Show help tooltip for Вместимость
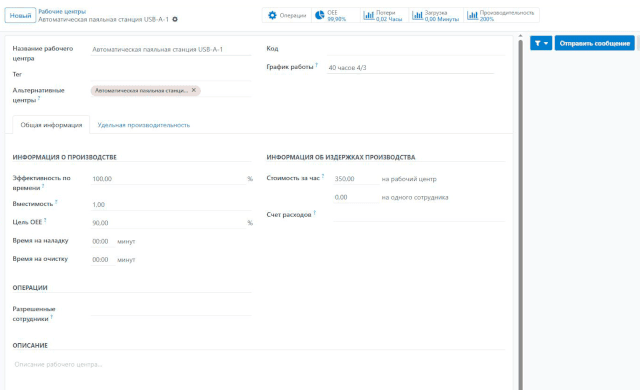Image resolution: width=640 pixels, height=390 pixels. (56, 202)
